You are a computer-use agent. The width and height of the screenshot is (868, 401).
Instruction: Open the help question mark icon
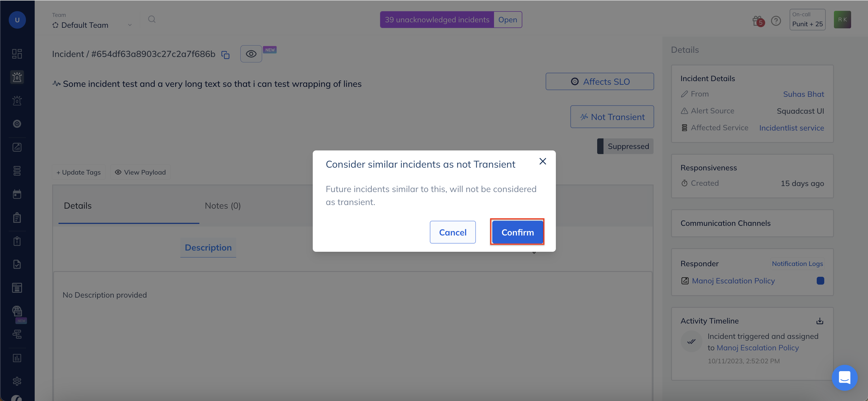click(x=776, y=21)
